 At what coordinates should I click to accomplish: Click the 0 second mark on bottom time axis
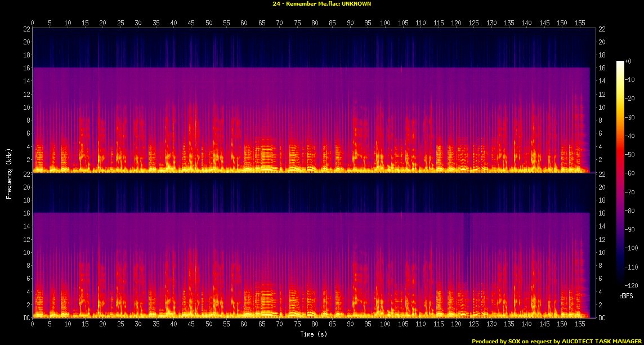click(33, 325)
